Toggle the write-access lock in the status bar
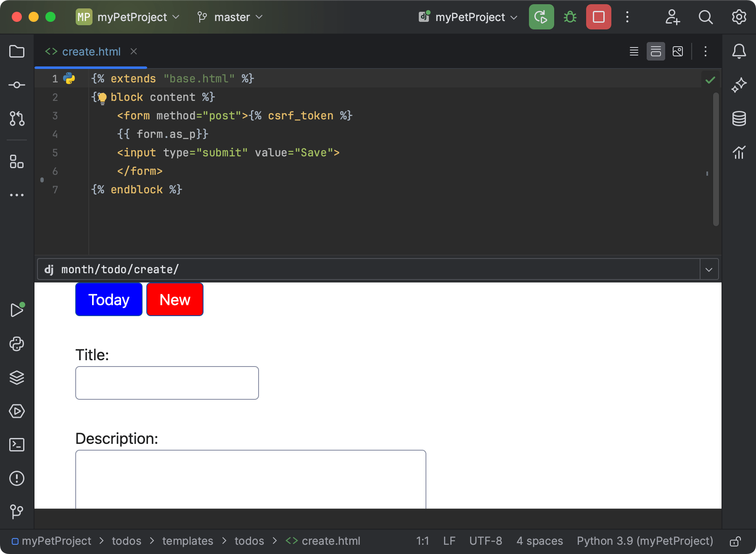 click(736, 541)
